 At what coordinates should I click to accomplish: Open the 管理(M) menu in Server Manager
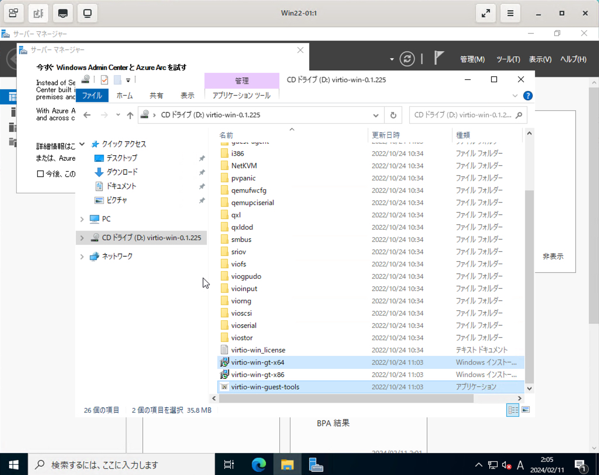(x=473, y=59)
